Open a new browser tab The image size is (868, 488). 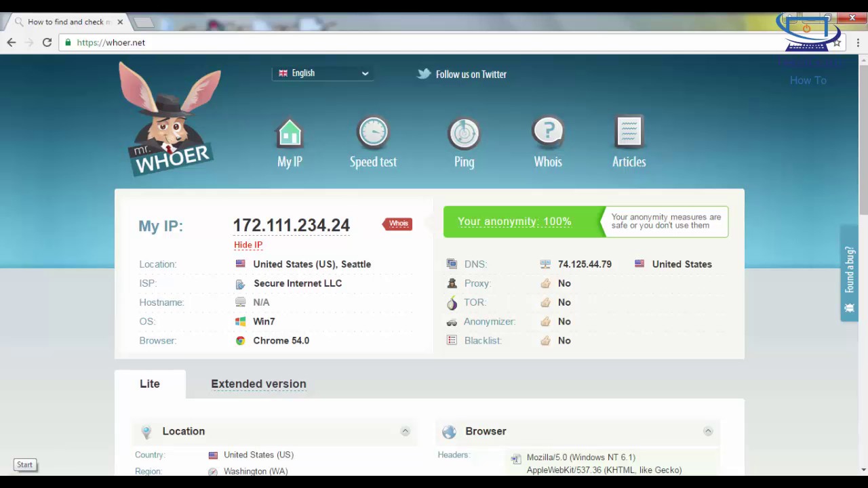(x=144, y=22)
